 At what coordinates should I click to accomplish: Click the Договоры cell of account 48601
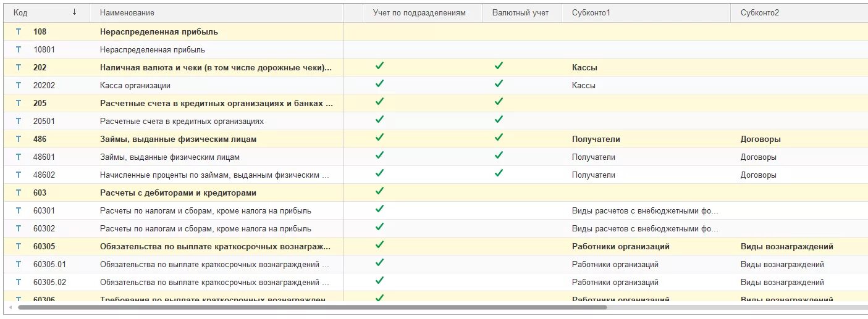[x=799, y=157]
